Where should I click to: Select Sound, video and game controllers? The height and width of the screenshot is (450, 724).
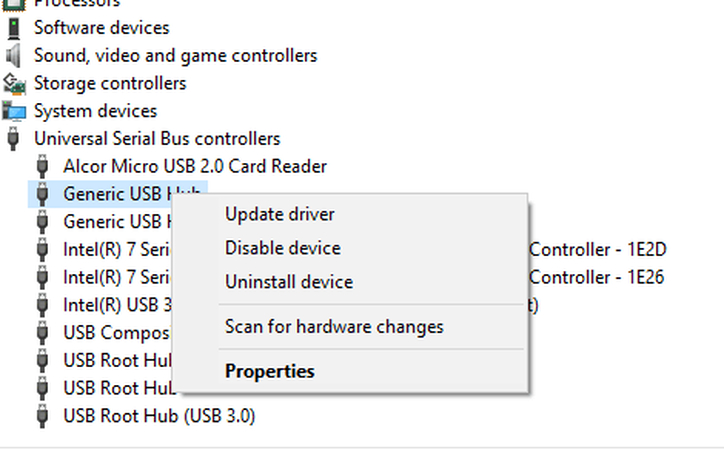point(175,56)
